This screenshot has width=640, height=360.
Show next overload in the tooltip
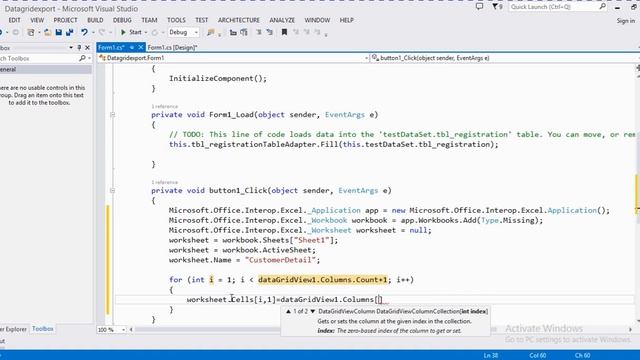313,311
